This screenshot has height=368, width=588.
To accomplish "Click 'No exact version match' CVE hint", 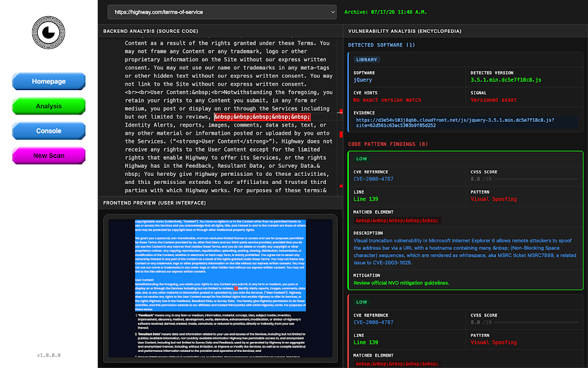I will pos(387,100).
